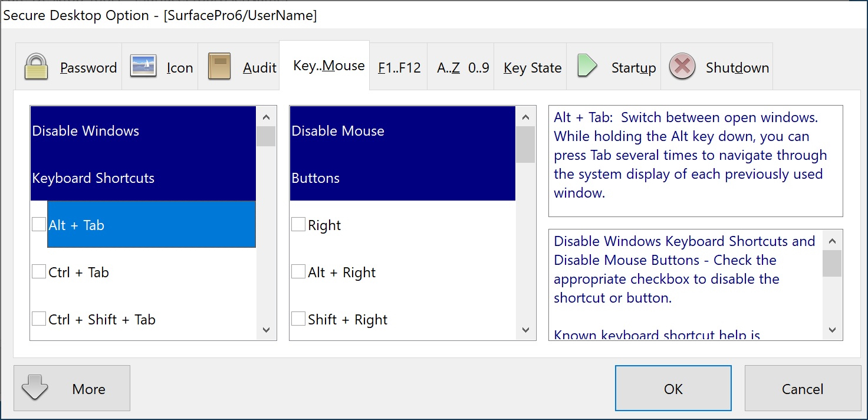Enable the Alt + Tab shortcut disable checkbox

(39, 224)
